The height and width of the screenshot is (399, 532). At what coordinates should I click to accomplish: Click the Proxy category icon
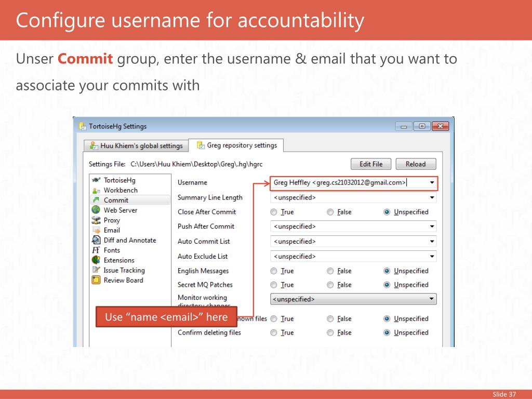pyautogui.click(x=96, y=220)
